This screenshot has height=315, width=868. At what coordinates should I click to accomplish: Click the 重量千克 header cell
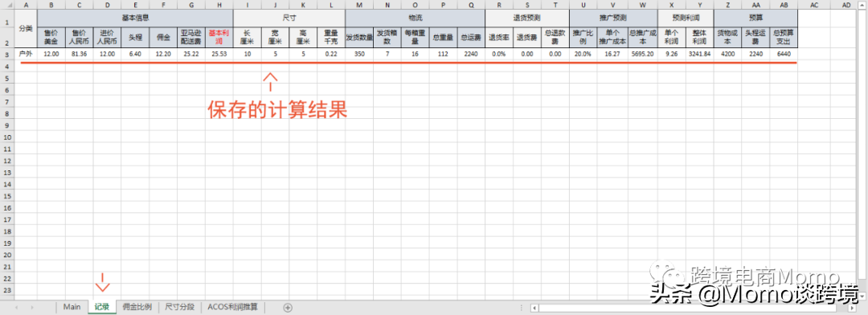point(331,37)
